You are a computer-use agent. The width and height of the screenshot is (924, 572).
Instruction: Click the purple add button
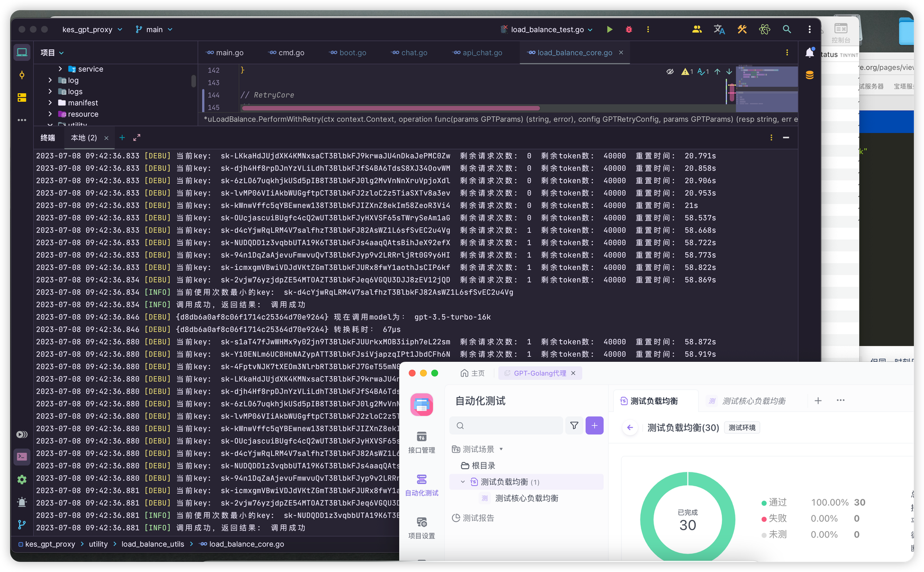[594, 425]
